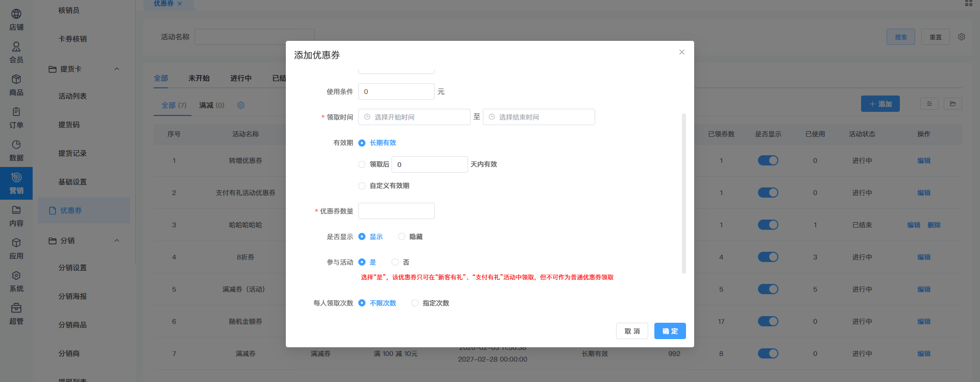Screen dimensions: 980x382
Task: Select the 满减 (0) type tab
Action: point(212,105)
